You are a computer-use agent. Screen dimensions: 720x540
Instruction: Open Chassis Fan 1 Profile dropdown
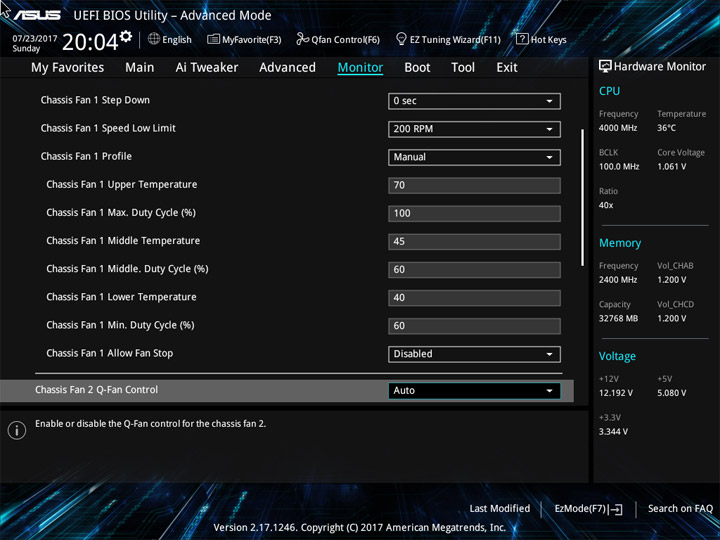point(474,157)
